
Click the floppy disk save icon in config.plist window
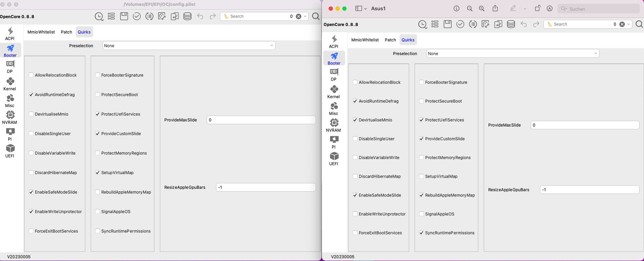point(124,16)
